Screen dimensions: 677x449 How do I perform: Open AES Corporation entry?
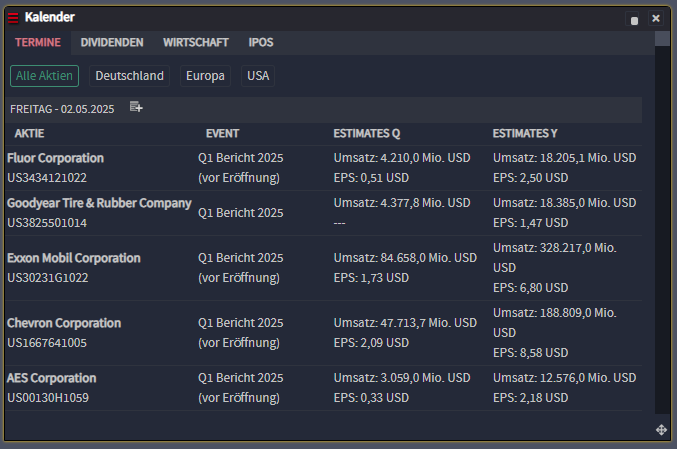click(51, 378)
